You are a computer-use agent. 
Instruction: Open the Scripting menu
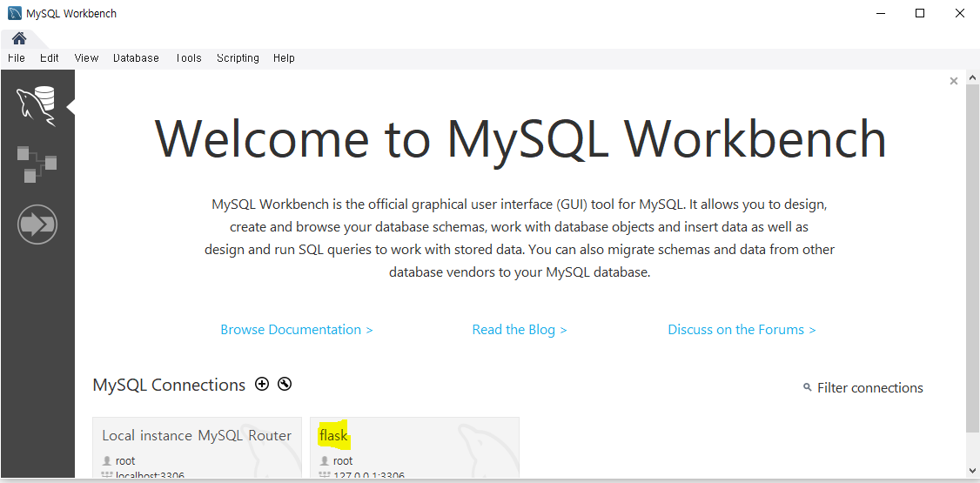click(x=238, y=58)
